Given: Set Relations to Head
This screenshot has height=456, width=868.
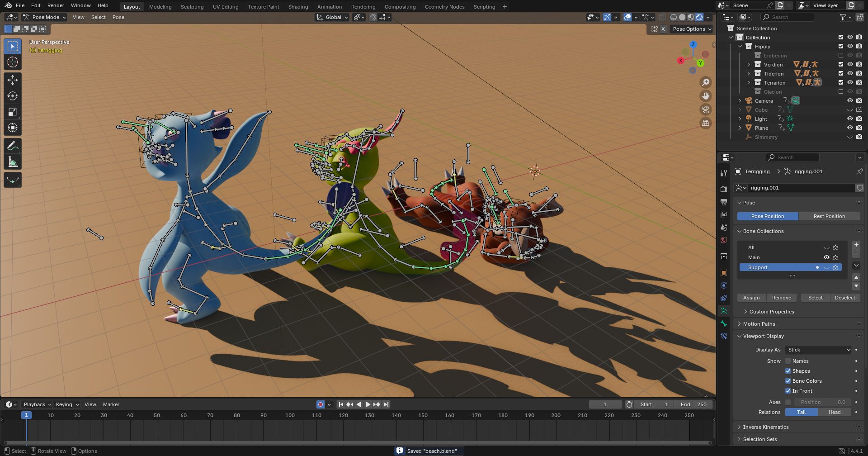Looking at the screenshot, I should coord(834,412).
